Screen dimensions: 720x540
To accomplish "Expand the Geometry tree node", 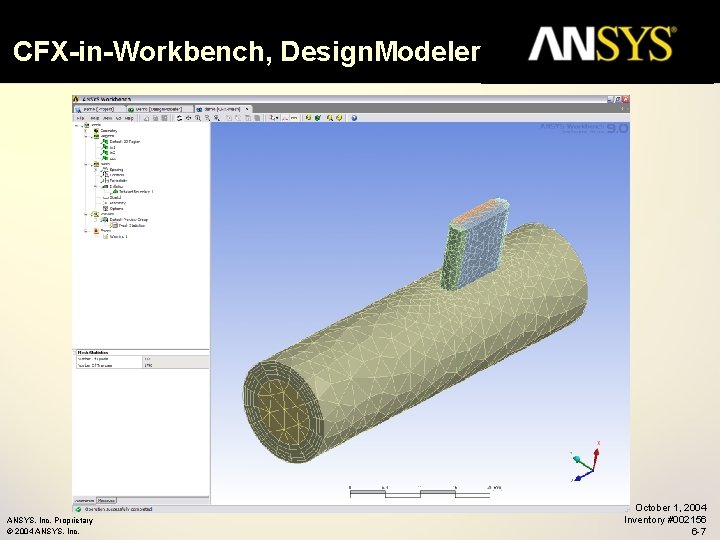I will click(86, 131).
